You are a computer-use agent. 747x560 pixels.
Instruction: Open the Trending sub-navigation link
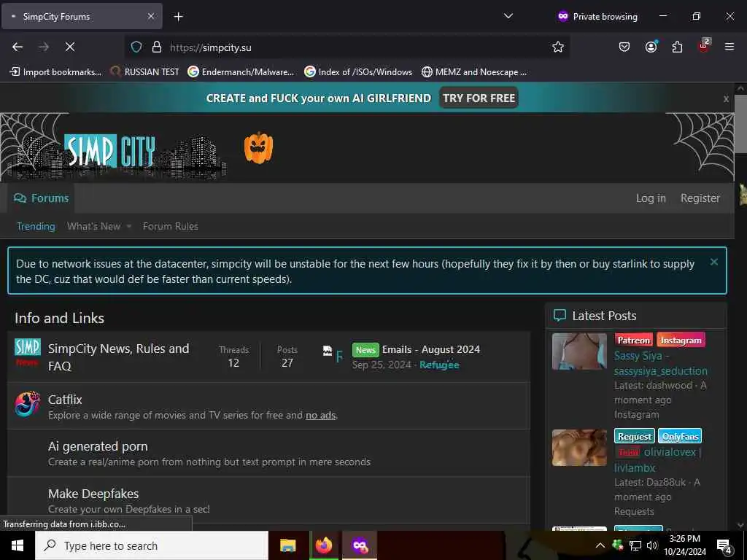point(36,226)
